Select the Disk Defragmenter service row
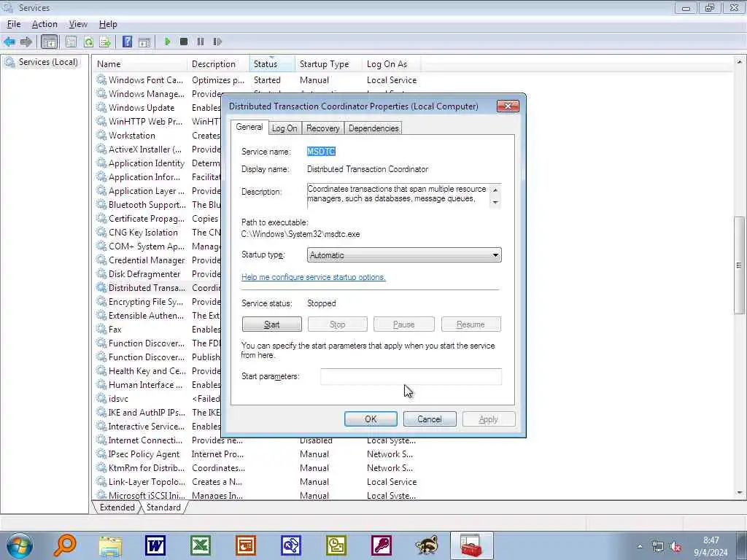747x560 pixels. pyautogui.click(x=144, y=274)
